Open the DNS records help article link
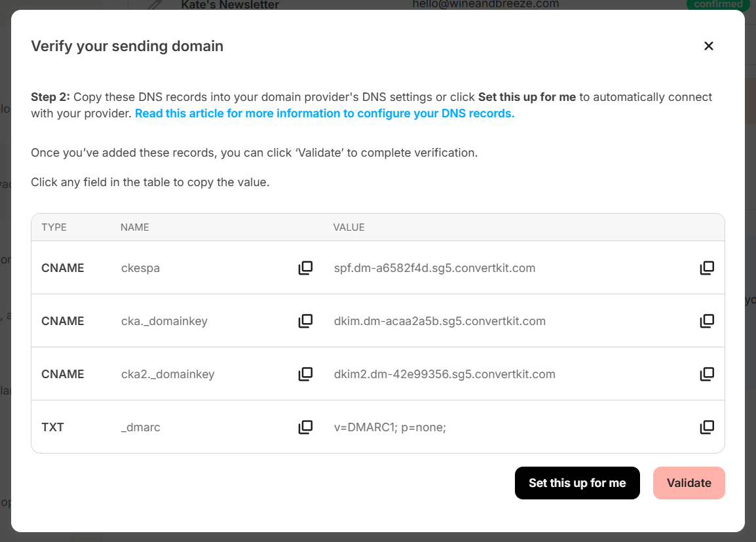The height and width of the screenshot is (542, 756). pyautogui.click(x=324, y=113)
